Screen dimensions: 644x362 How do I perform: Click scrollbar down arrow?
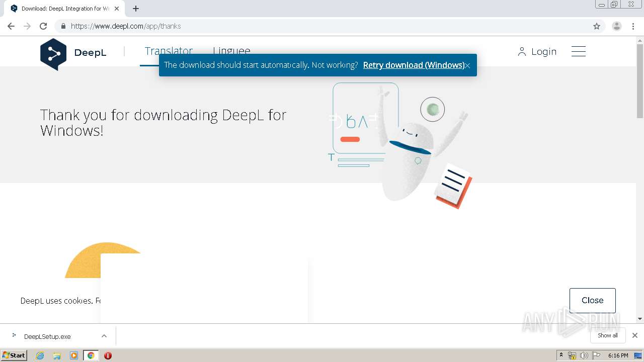point(640,319)
